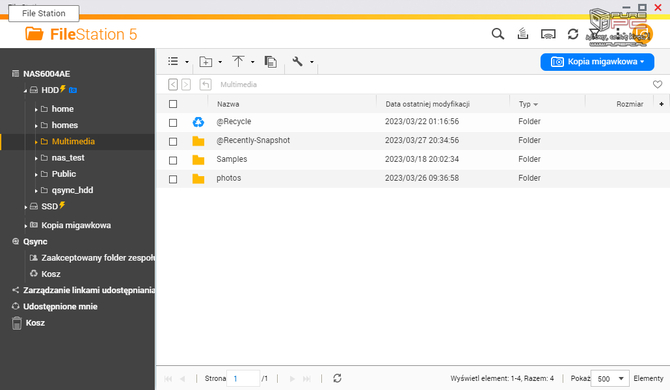This screenshot has width=670, height=390.
Task: Click the refresh icon in the header
Action: 573,34
